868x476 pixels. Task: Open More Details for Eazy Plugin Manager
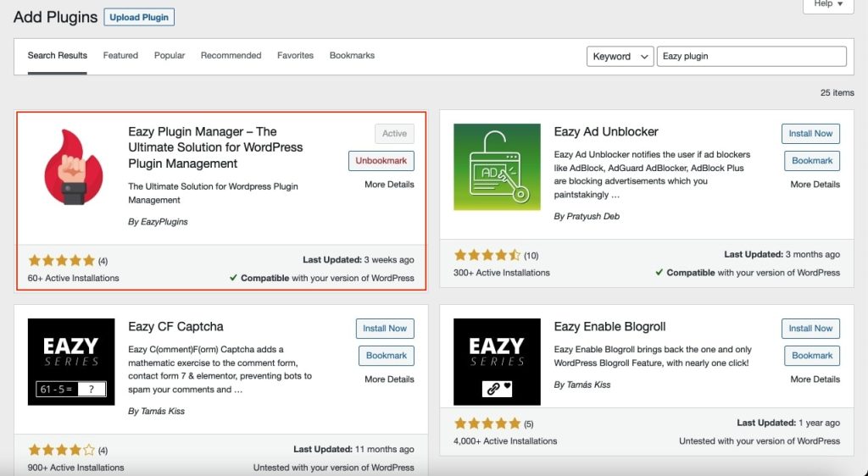point(389,185)
